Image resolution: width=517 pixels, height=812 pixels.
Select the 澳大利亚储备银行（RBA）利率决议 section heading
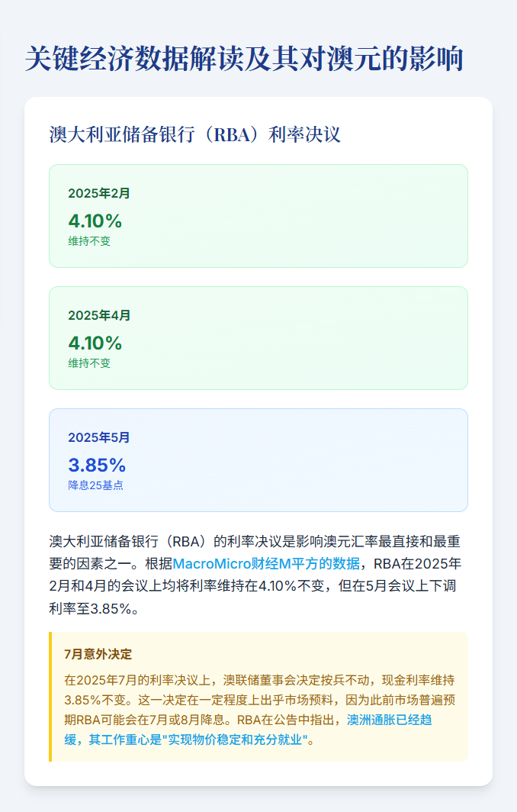[x=194, y=134]
